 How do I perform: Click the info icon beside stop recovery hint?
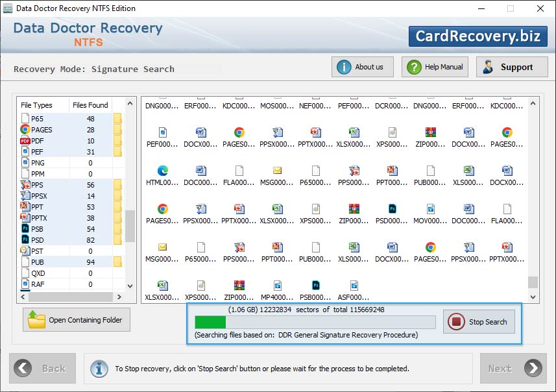(99, 369)
